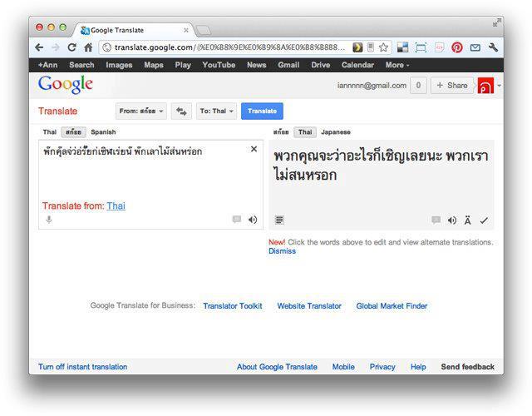Click the fullscreen arrows icon in title bar
532x416 pixels.
[497, 22]
